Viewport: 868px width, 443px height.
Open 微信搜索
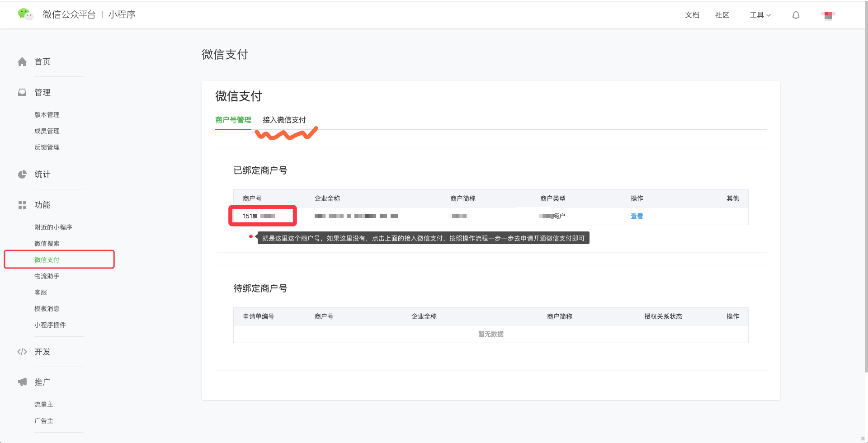[47, 244]
